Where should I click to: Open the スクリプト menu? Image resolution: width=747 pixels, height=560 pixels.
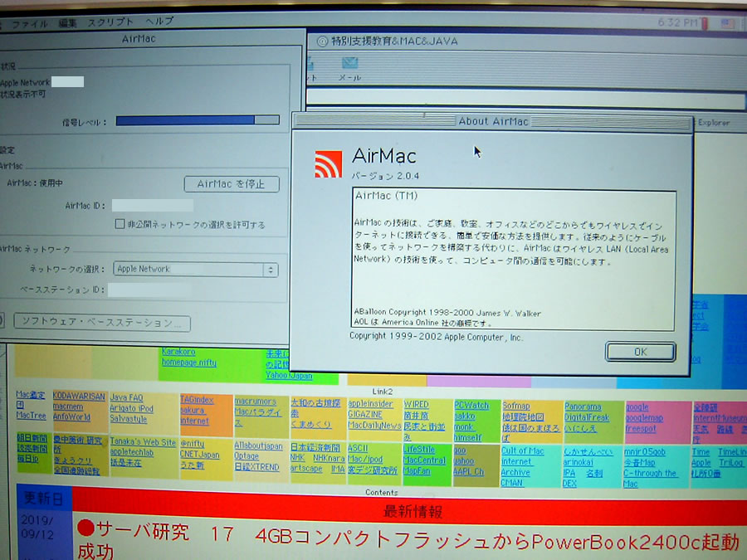click(x=110, y=22)
